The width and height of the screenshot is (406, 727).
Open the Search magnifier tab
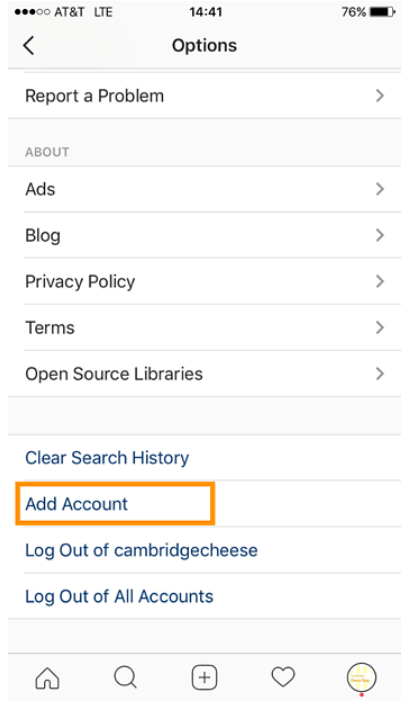pyautogui.click(x=126, y=677)
